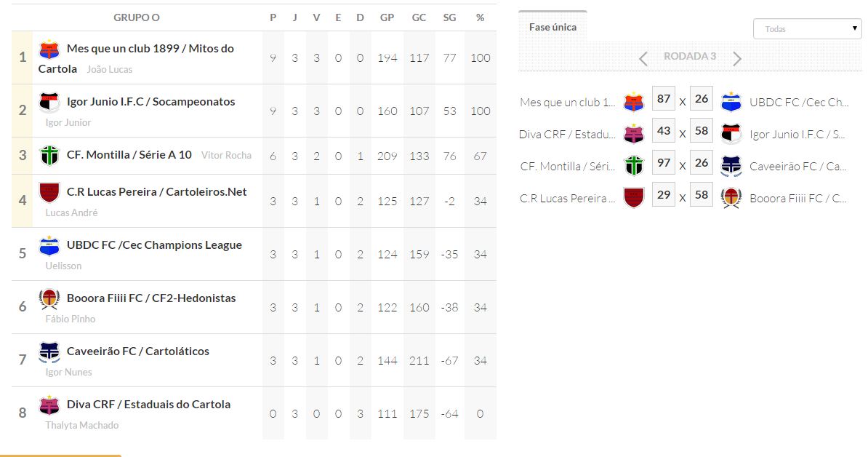Open the UBDC FC /Cec Champions League team link
This screenshot has width=868, height=457.
(x=154, y=245)
